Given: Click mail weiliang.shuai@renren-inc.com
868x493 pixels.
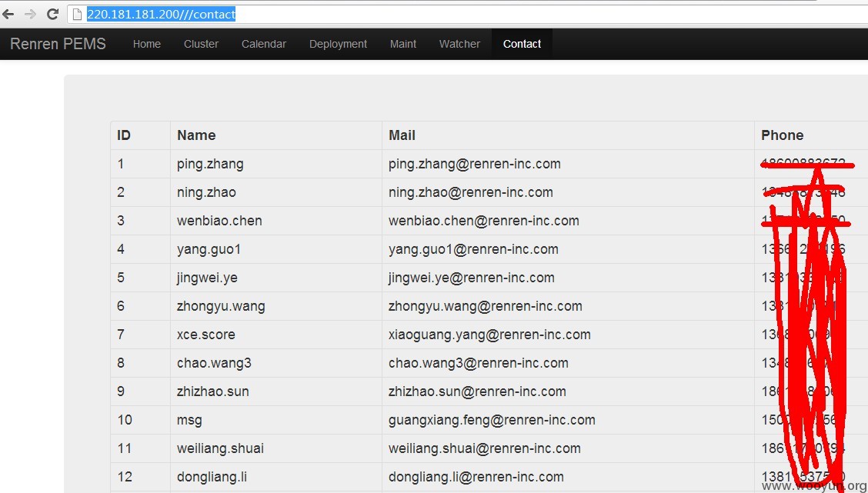Looking at the screenshot, I should coord(485,448).
